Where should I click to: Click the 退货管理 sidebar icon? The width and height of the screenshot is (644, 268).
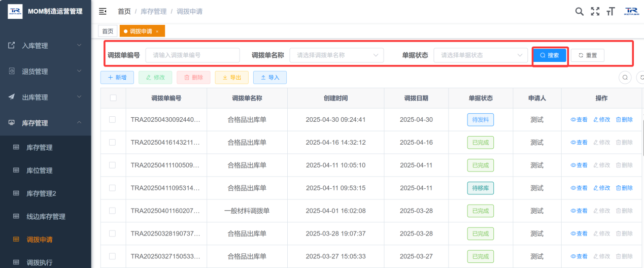click(x=12, y=71)
